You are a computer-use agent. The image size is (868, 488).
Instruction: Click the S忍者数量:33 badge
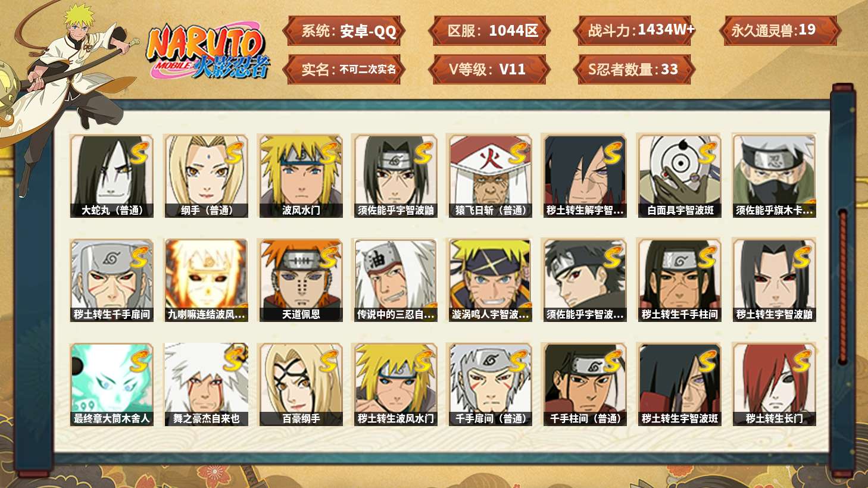pos(635,69)
